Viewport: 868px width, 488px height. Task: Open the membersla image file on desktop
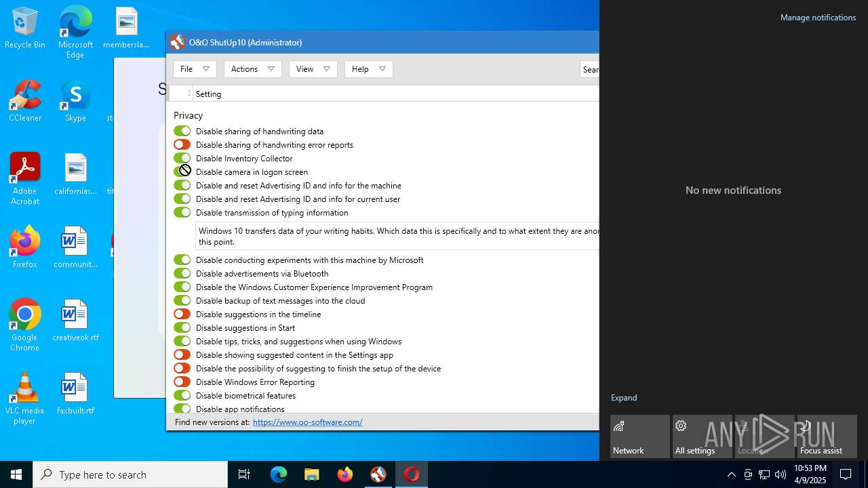(x=126, y=28)
